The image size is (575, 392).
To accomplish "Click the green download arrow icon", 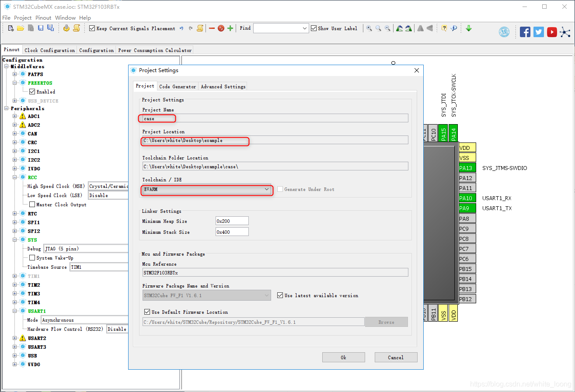I will point(469,28).
